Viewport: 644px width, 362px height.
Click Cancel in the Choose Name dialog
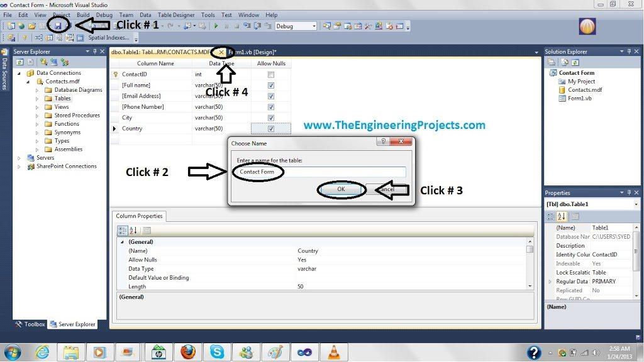(x=386, y=189)
